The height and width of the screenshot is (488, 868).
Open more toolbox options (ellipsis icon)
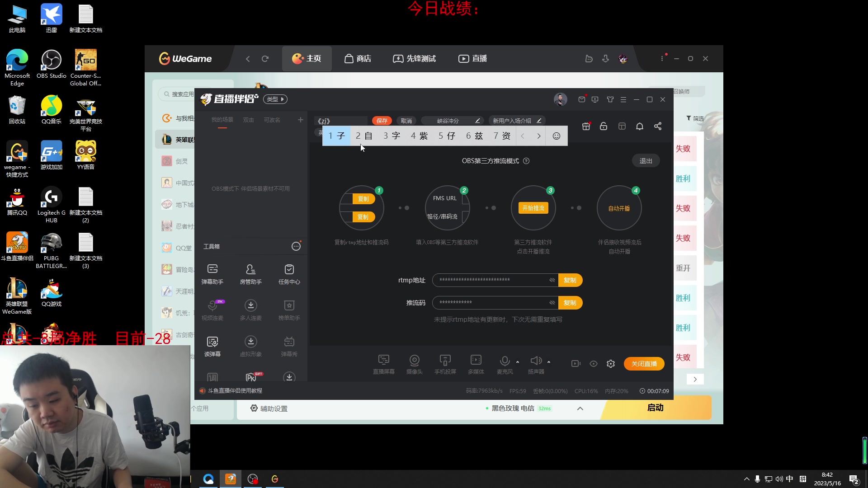296,246
